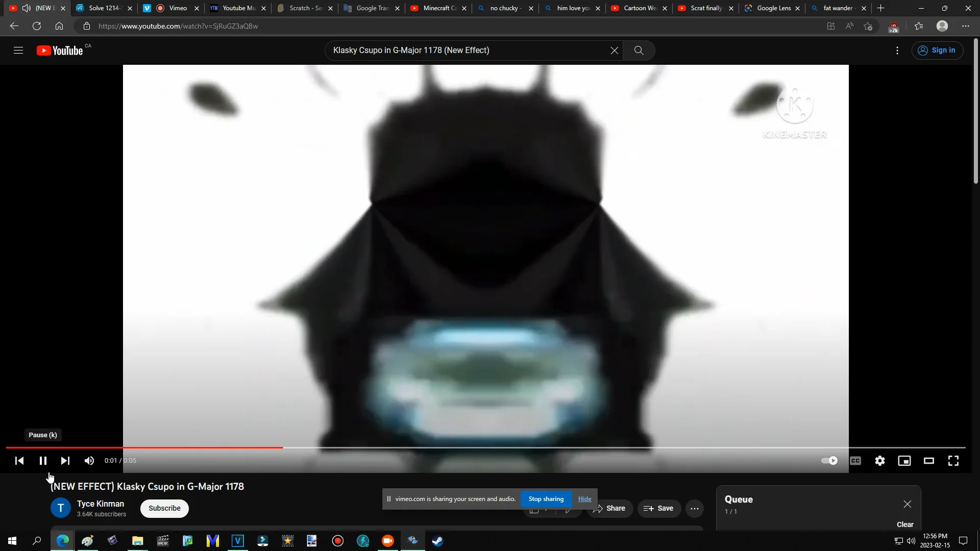Open browser settings and more menu
Screen dimensions: 980x551
tap(966, 26)
